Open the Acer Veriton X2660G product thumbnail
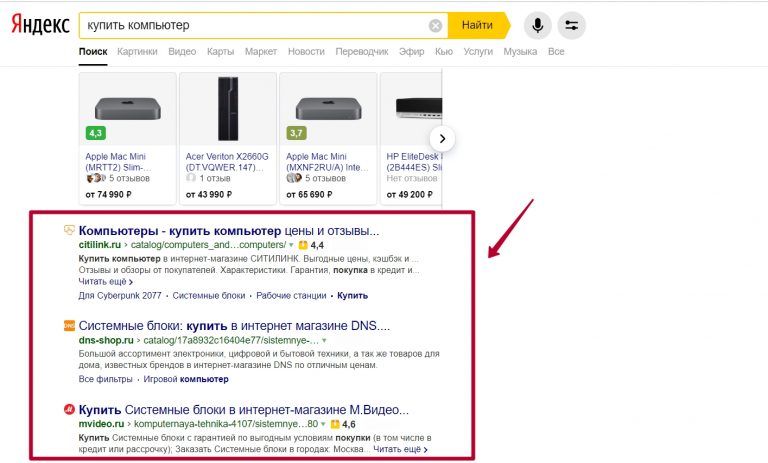Image resolution: width=768 pixels, height=463 pixels. 228,109
